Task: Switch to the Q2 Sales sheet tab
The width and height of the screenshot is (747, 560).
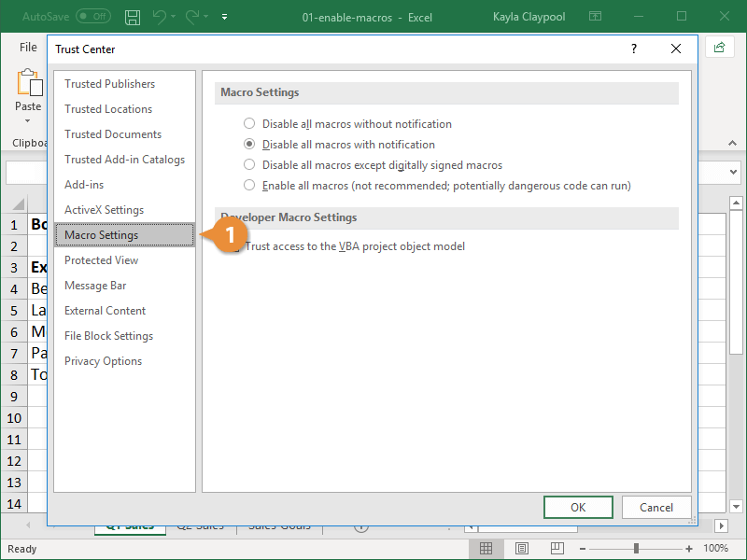Action: (x=200, y=525)
